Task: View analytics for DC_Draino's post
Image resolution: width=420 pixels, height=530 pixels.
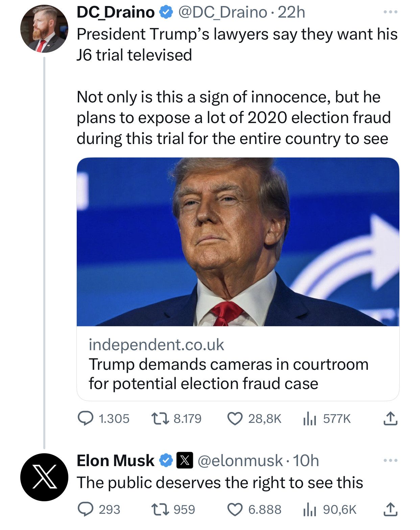Action: [x=309, y=419]
